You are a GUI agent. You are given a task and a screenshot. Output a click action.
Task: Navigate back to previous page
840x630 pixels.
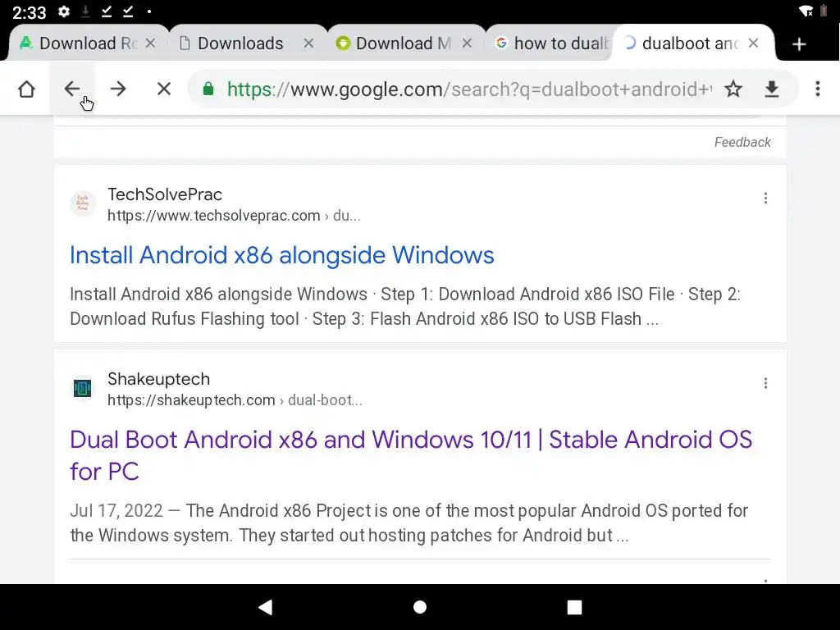coord(72,89)
